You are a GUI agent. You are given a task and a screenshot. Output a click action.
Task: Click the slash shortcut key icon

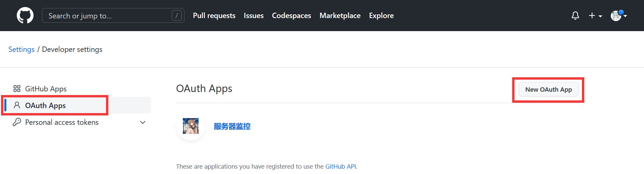point(176,15)
